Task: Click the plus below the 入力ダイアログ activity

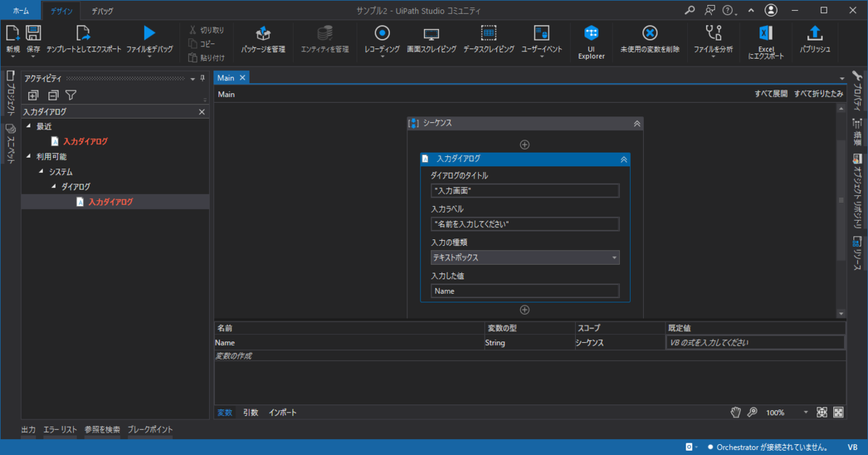Action: 525,310
